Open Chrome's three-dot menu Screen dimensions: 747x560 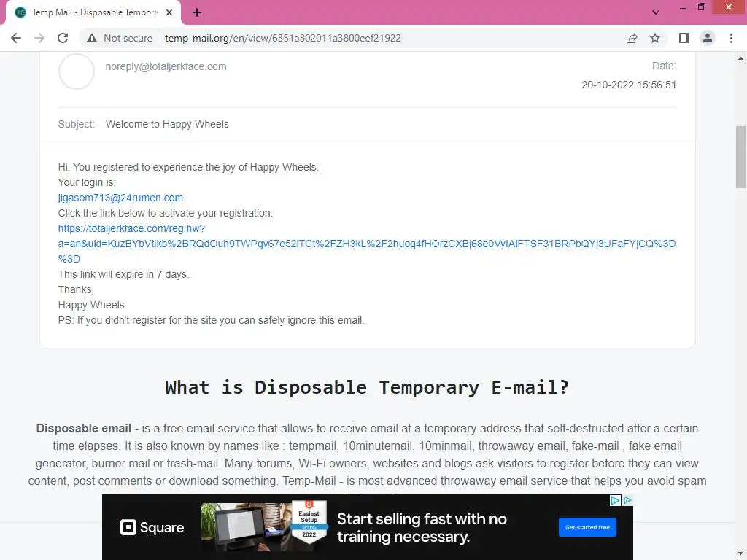point(731,38)
